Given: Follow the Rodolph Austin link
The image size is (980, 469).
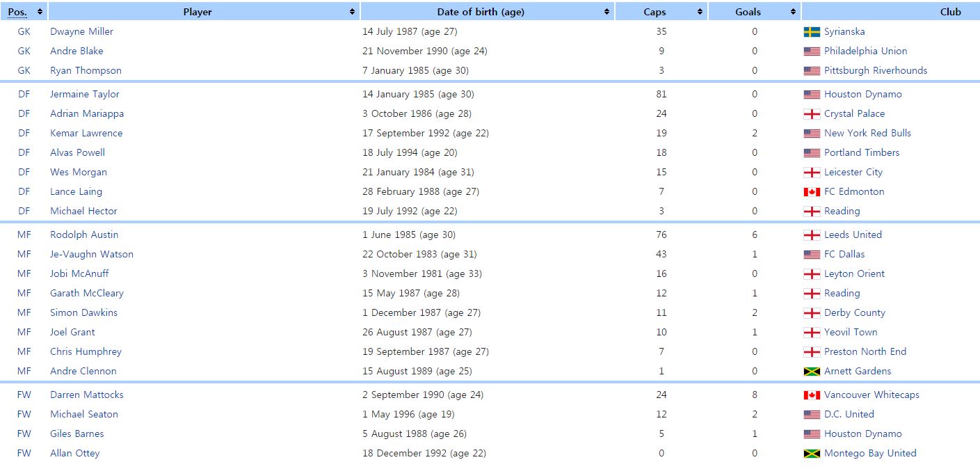Looking at the screenshot, I should (84, 235).
